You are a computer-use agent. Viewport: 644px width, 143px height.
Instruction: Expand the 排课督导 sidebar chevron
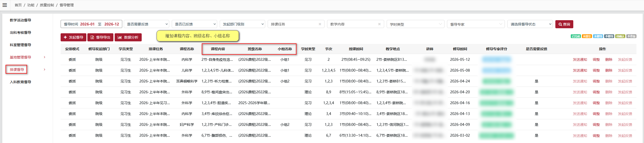tap(44, 70)
